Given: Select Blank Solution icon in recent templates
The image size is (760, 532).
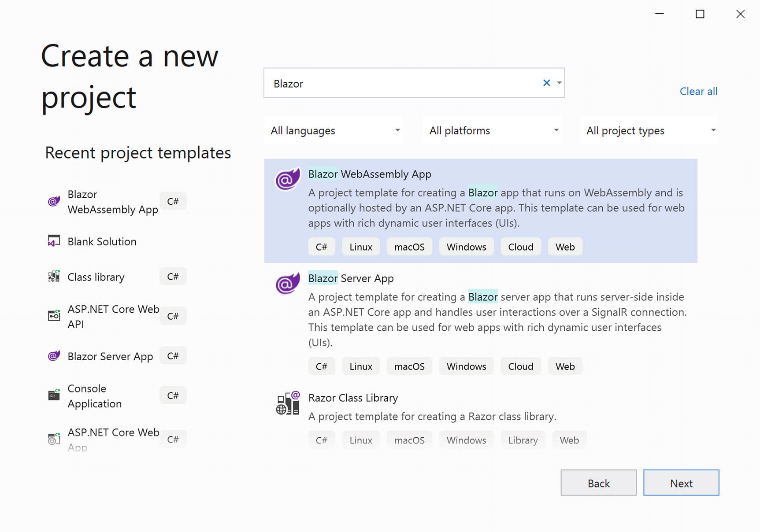Looking at the screenshot, I should pos(54,241).
